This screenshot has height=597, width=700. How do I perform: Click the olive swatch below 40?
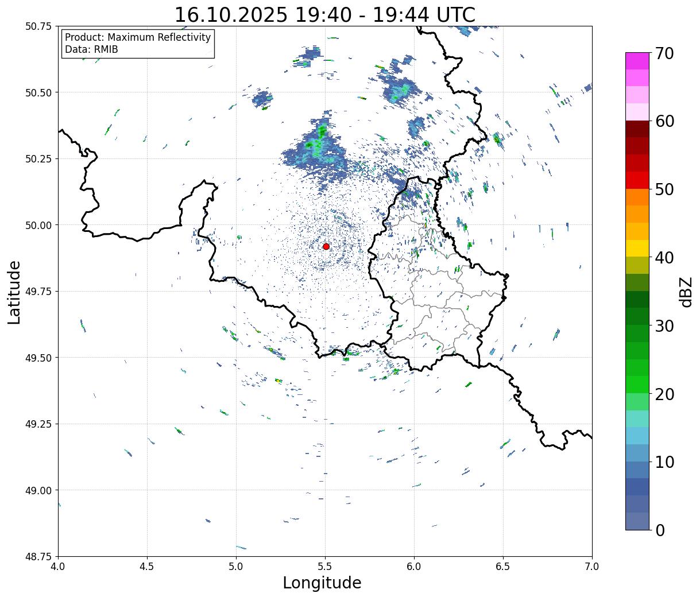click(637, 265)
